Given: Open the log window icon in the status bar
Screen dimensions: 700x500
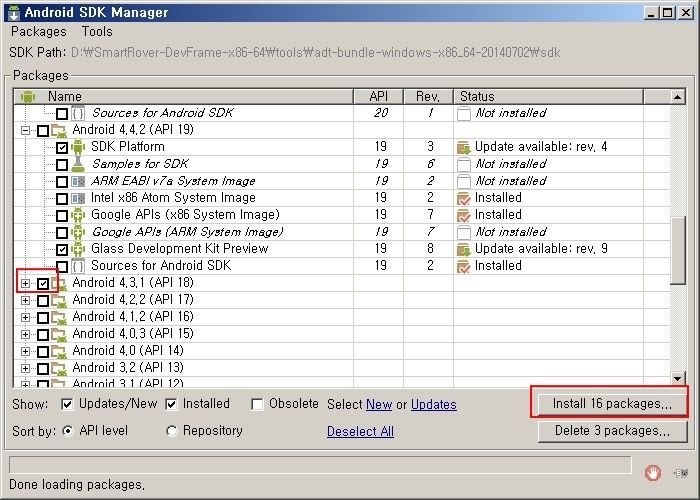Looking at the screenshot, I should pyautogui.click(x=681, y=473).
